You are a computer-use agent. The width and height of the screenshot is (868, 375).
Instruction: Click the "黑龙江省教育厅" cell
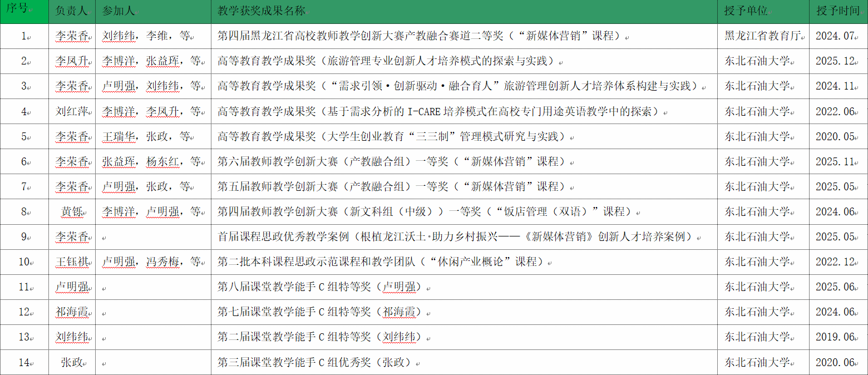(x=763, y=36)
